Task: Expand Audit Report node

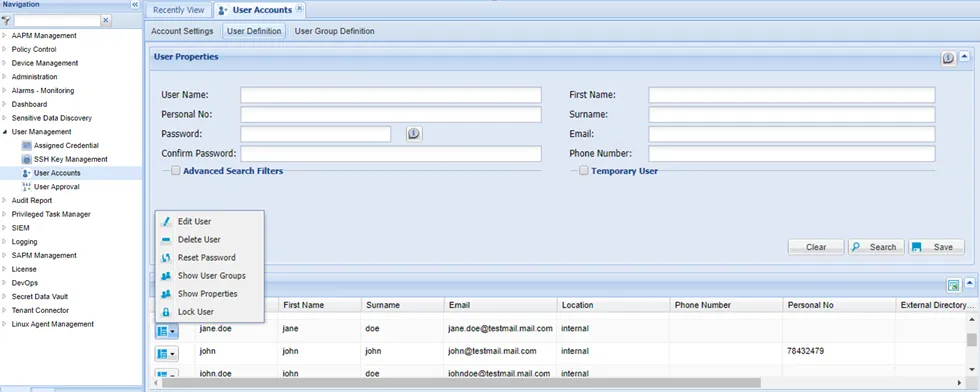Action: click(5, 201)
